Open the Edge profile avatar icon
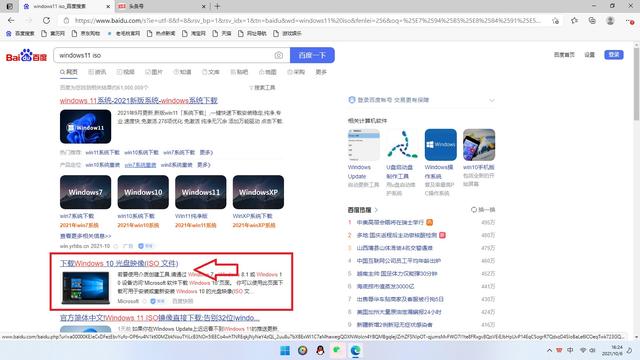Viewport: 640px width, 360px height. pos(610,20)
